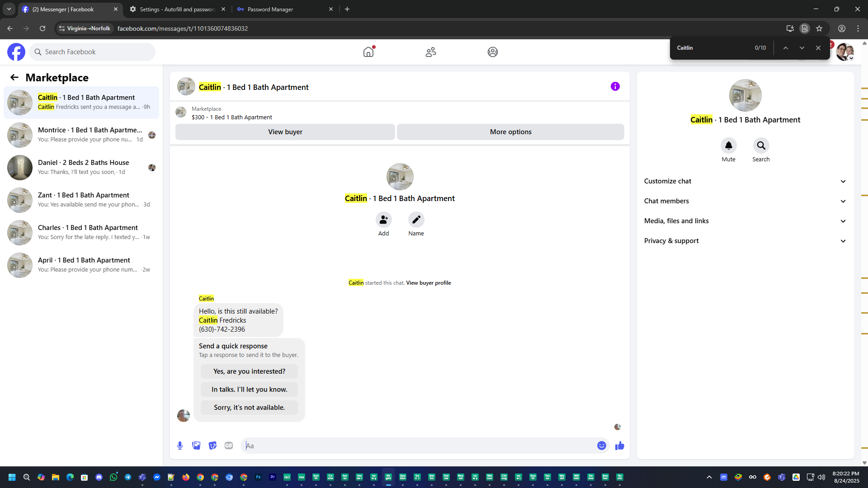The width and height of the screenshot is (868, 488).
Task: Click Search icon in chat panel
Action: 761,145
